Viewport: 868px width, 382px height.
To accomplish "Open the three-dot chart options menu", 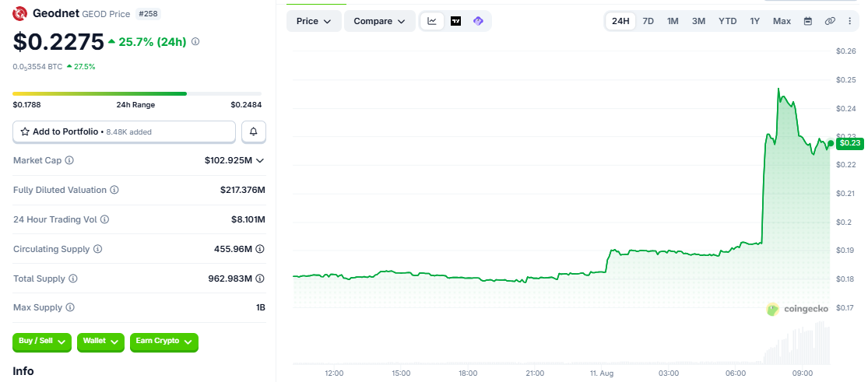I will 850,21.
